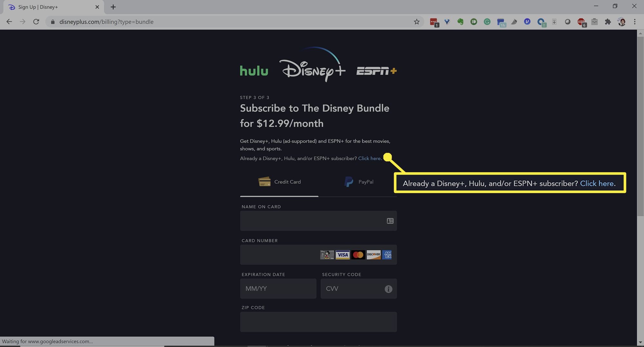Image resolution: width=644 pixels, height=347 pixels.
Task: Focus the Card Number field
Action: [x=318, y=255]
